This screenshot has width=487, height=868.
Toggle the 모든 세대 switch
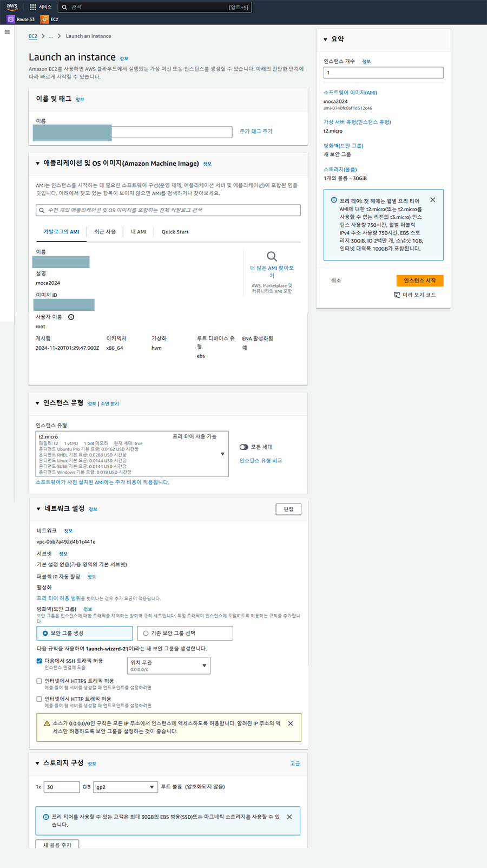244,447
